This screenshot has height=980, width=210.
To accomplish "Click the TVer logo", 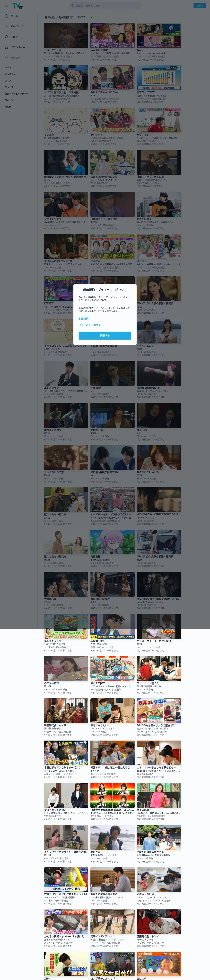I will (x=17, y=6).
